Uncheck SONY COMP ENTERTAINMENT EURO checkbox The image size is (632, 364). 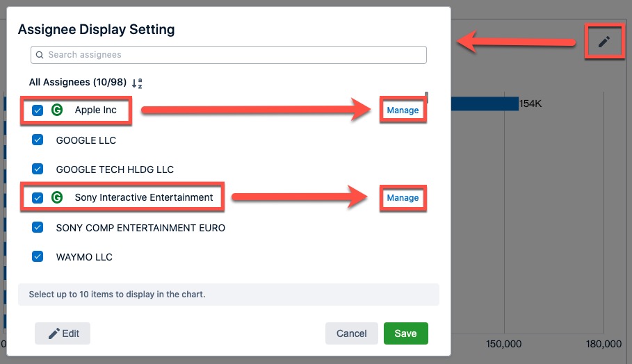pyautogui.click(x=38, y=227)
